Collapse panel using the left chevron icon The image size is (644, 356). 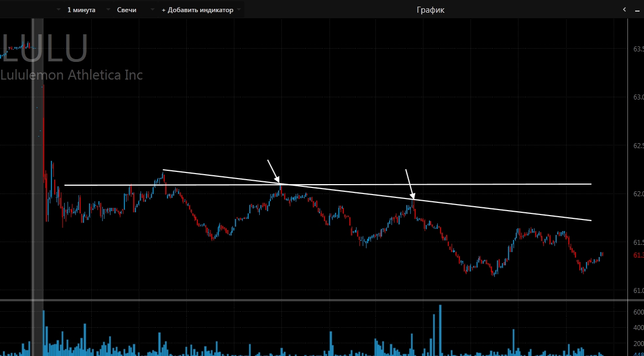(x=624, y=9)
